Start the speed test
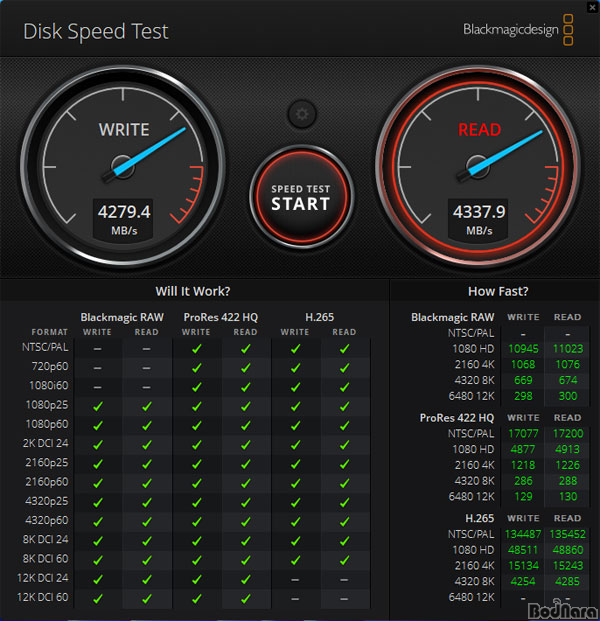The image size is (600, 621). [x=301, y=198]
